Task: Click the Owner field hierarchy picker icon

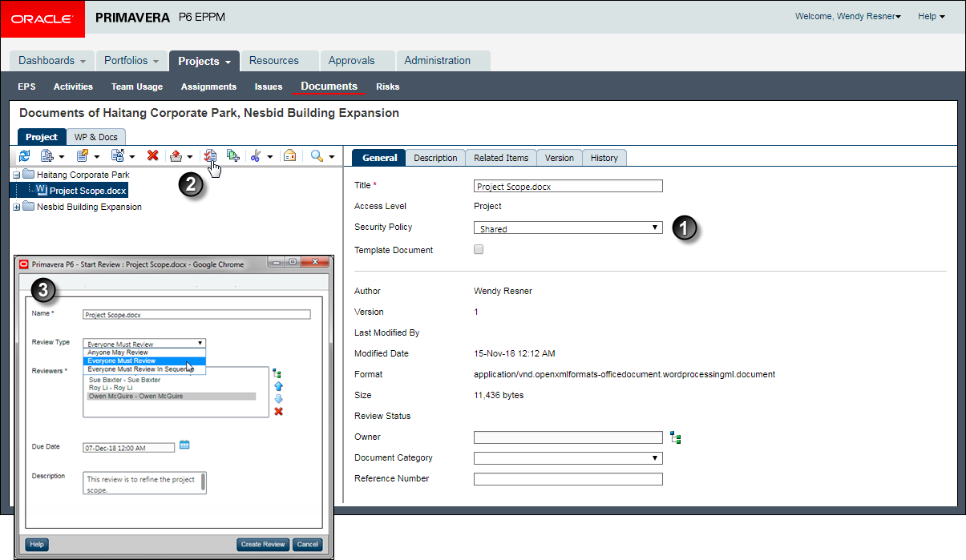Action: click(676, 437)
